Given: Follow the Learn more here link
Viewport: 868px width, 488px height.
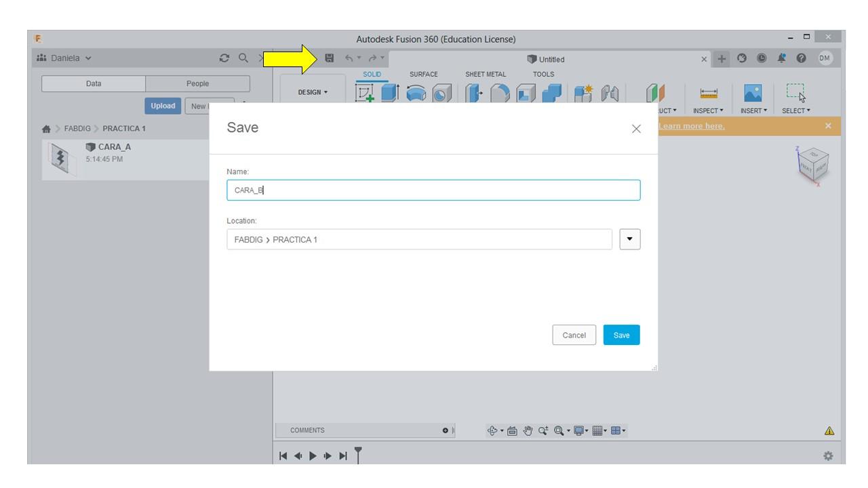Looking at the screenshot, I should coord(692,126).
